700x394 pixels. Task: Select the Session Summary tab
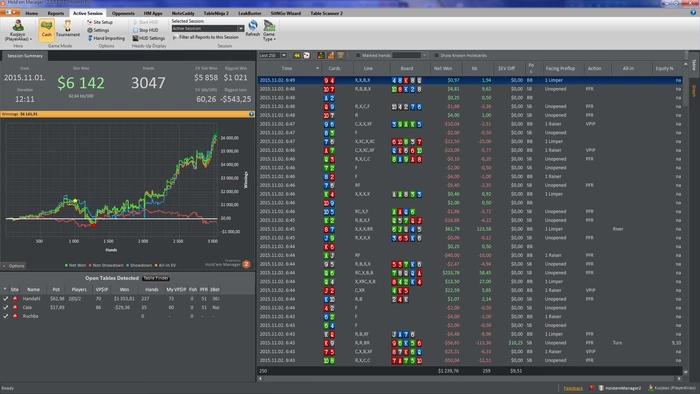pyautogui.click(x=25, y=56)
